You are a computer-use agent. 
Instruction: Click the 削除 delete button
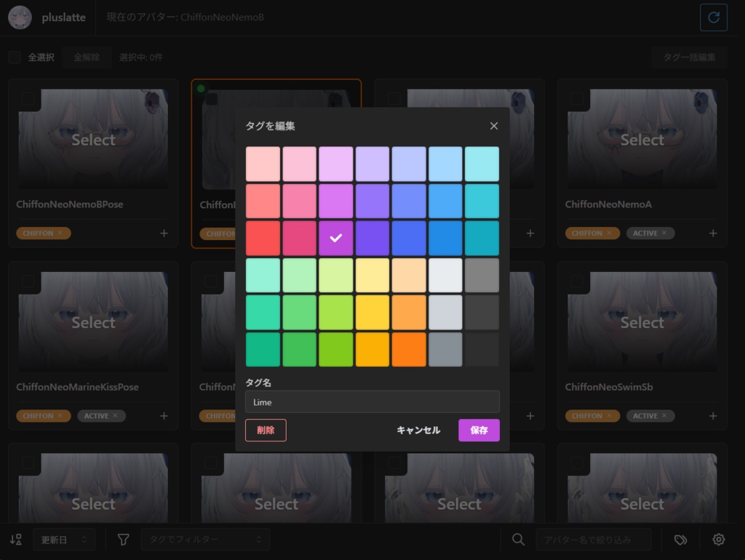(266, 430)
